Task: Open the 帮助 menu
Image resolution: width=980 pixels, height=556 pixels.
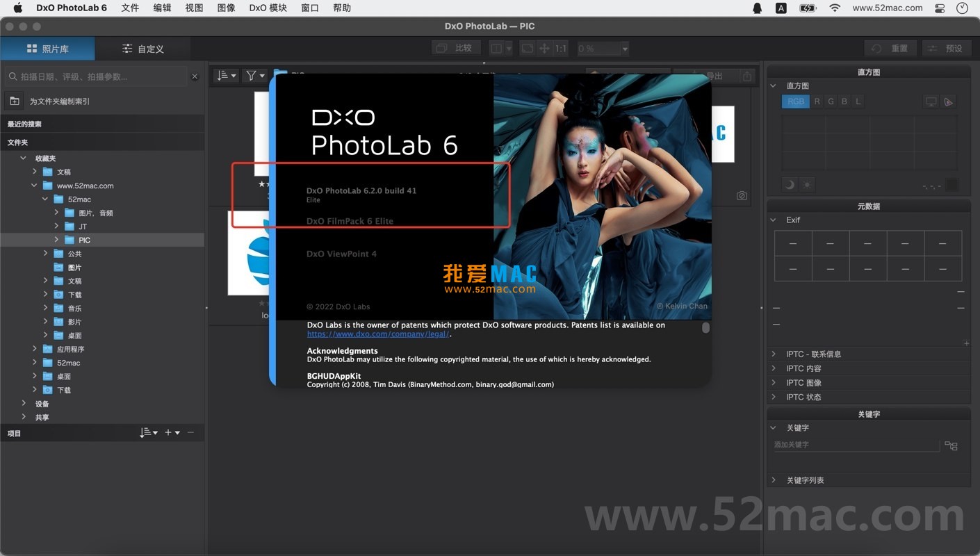Action: click(x=342, y=8)
